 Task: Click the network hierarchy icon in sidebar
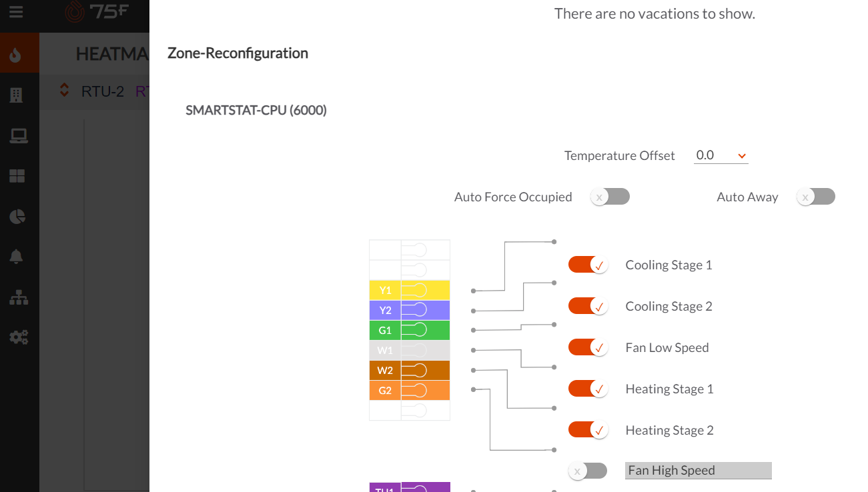(18, 297)
